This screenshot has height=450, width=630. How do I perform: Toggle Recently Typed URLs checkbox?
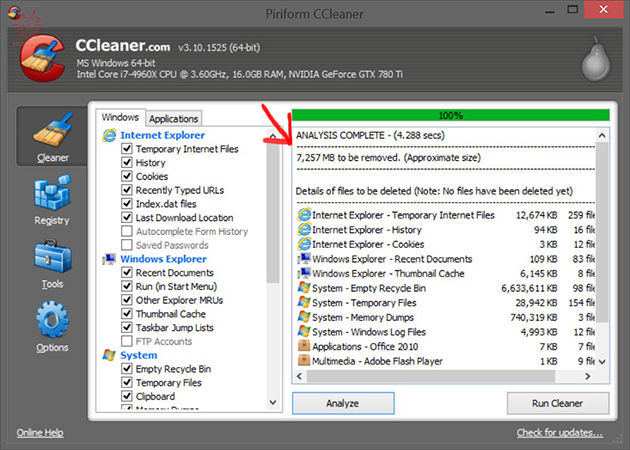[x=127, y=190]
